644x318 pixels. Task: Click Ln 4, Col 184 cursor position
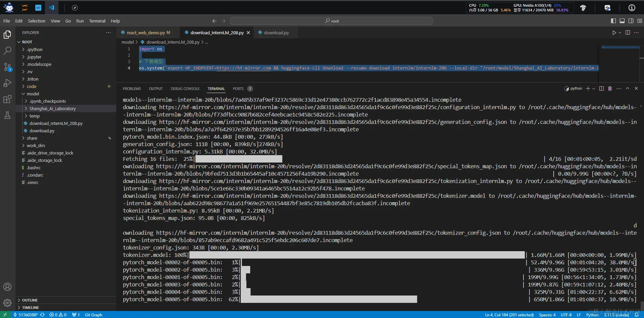click(509, 315)
